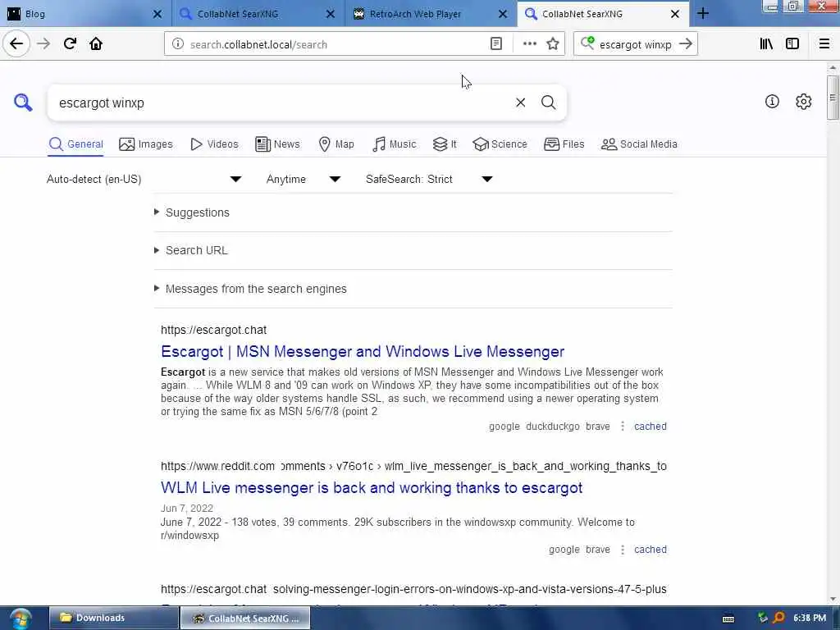Show sidebars using the sidebar icon
The image size is (840, 630).
(x=792, y=44)
